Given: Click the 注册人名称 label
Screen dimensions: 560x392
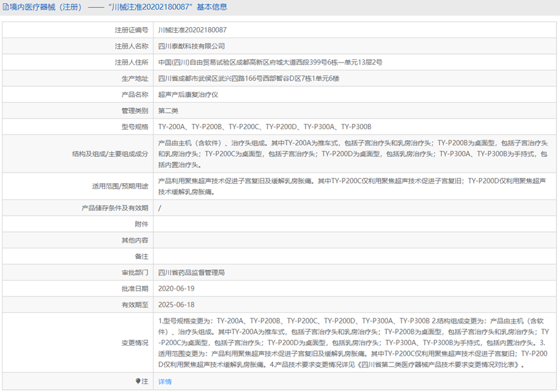Looking at the screenshot, I should [x=131, y=46].
